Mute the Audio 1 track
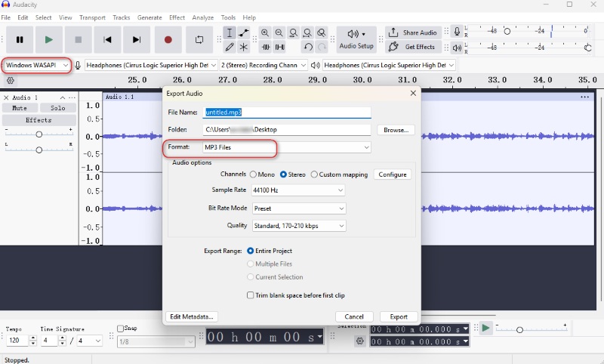Image resolution: width=604 pixels, height=364 pixels. click(x=20, y=108)
